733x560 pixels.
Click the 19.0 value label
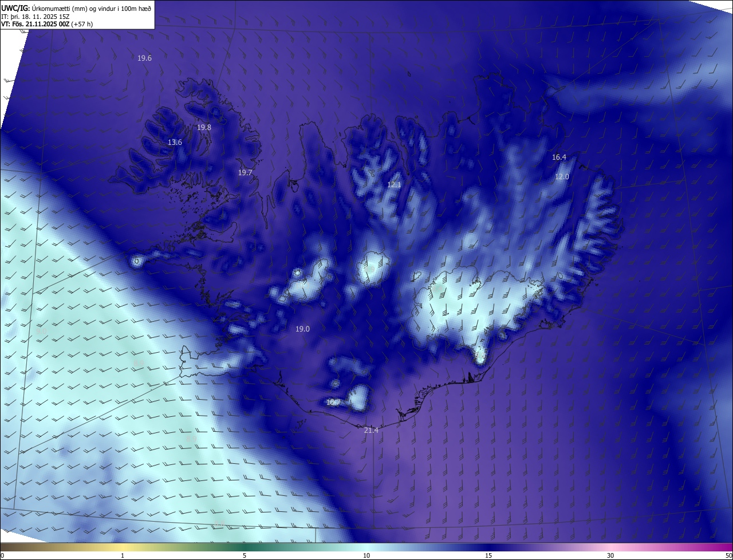pos(302,329)
